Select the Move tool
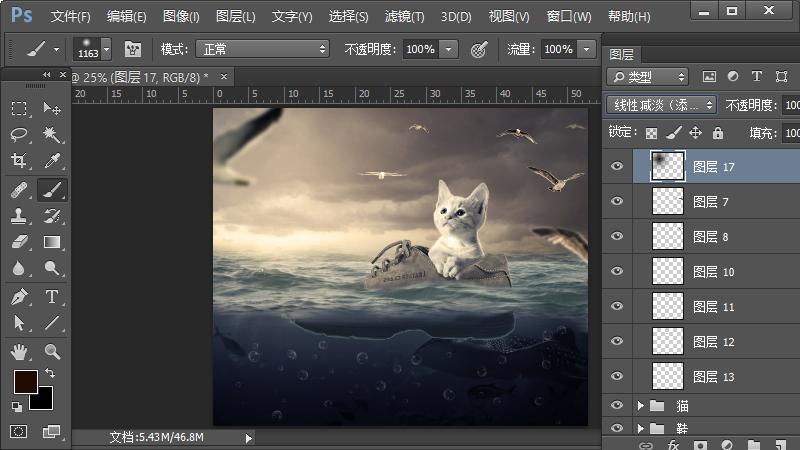This screenshot has width=800, height=450. coord(52,108)
